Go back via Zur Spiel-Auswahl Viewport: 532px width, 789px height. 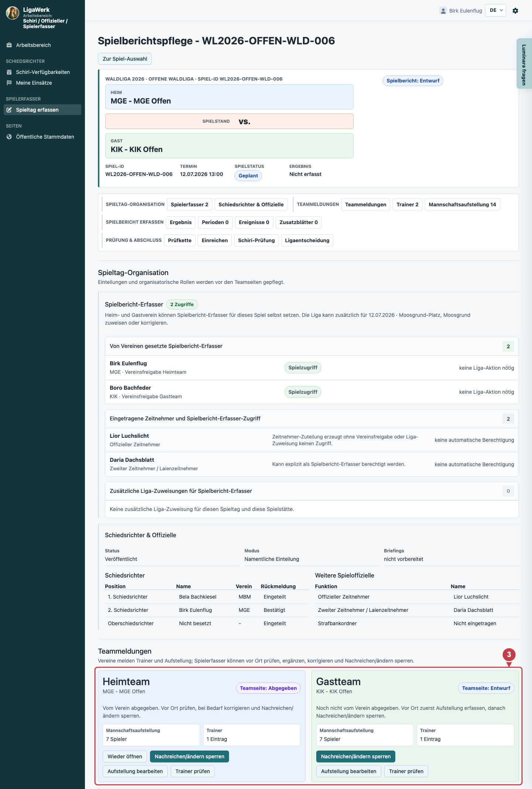tap(125, 59)
